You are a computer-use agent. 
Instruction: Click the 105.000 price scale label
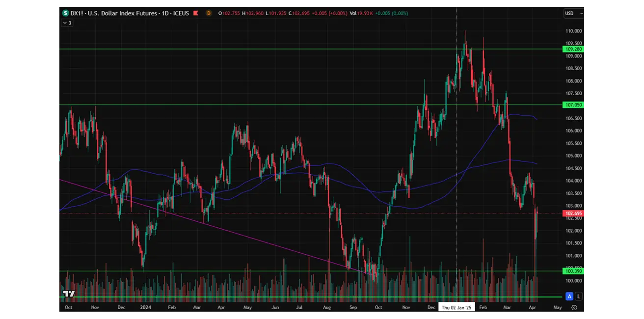pos(573,156)
